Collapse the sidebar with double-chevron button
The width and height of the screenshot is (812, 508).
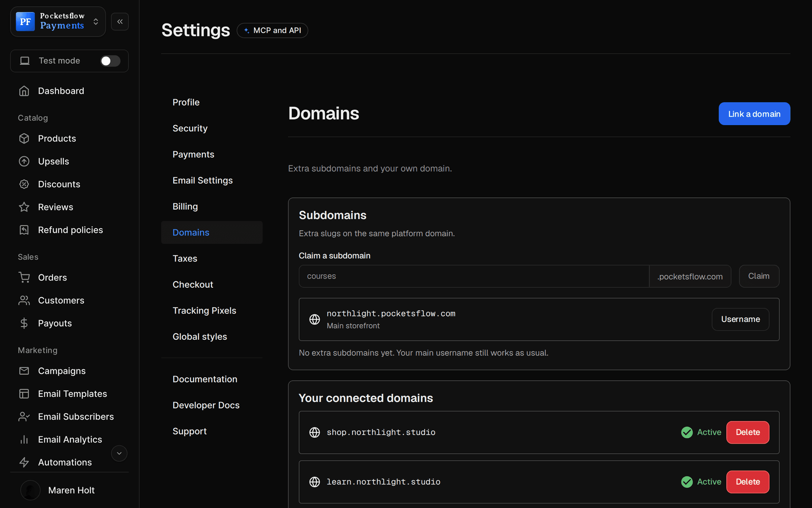tap(120, 21)
